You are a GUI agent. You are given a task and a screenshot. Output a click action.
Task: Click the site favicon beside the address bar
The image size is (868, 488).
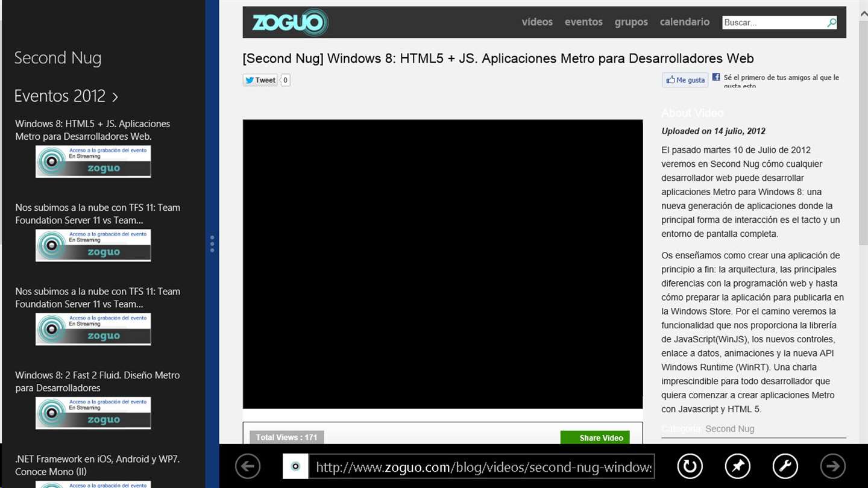click(295, 466)
